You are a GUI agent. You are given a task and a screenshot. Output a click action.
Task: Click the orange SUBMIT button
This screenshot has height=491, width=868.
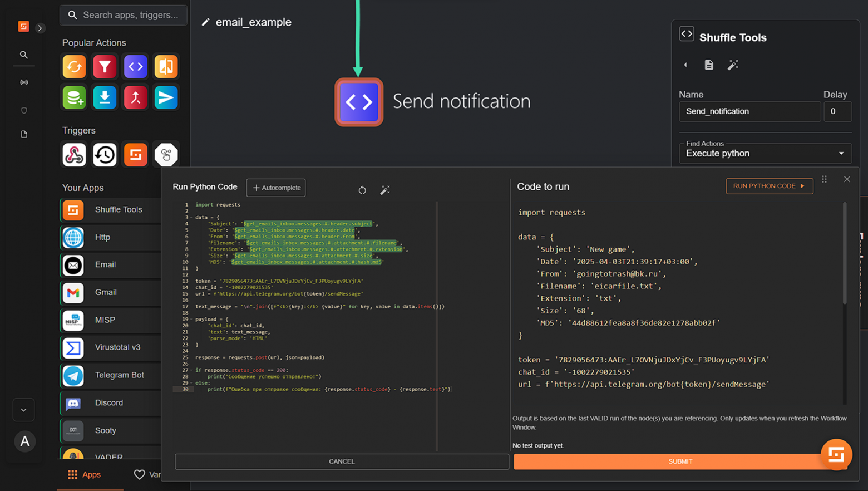tap(679, 461)
